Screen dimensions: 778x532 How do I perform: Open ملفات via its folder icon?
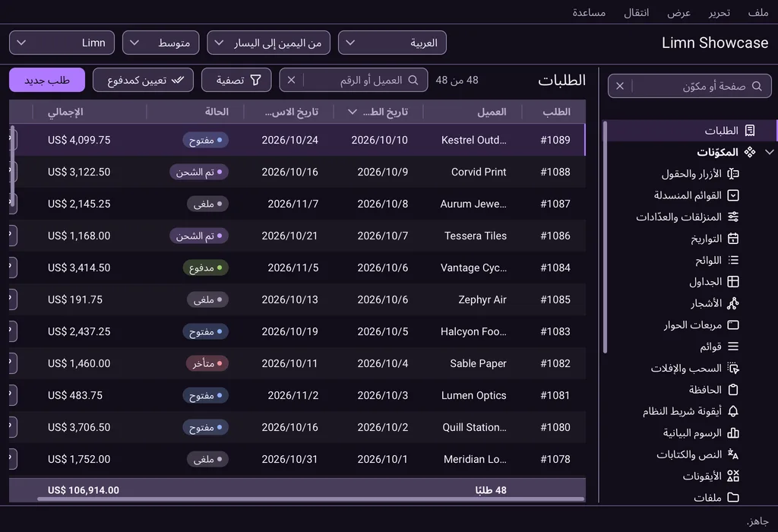(x=733, y=497)
